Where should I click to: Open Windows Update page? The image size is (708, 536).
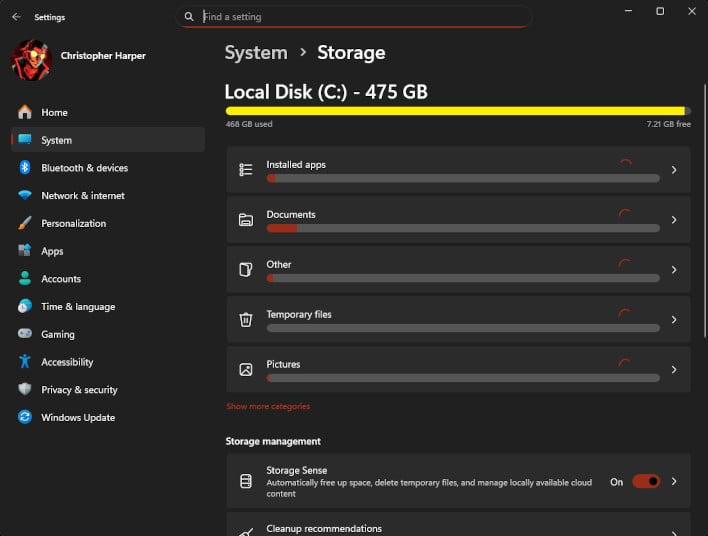(x=108, y=418)
